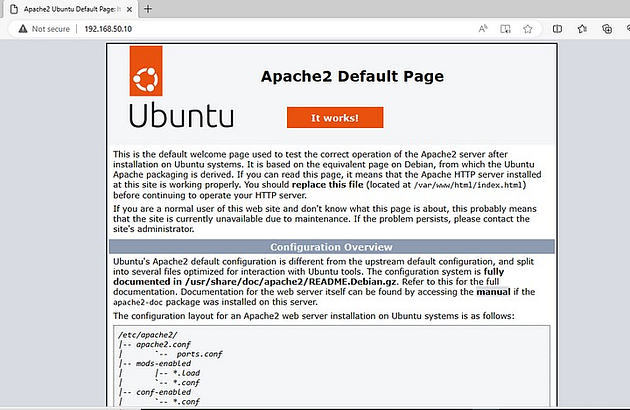Open the immersive reader icon in address bar
The width and height of the screenshot is (630, 410).
(505, 29)
